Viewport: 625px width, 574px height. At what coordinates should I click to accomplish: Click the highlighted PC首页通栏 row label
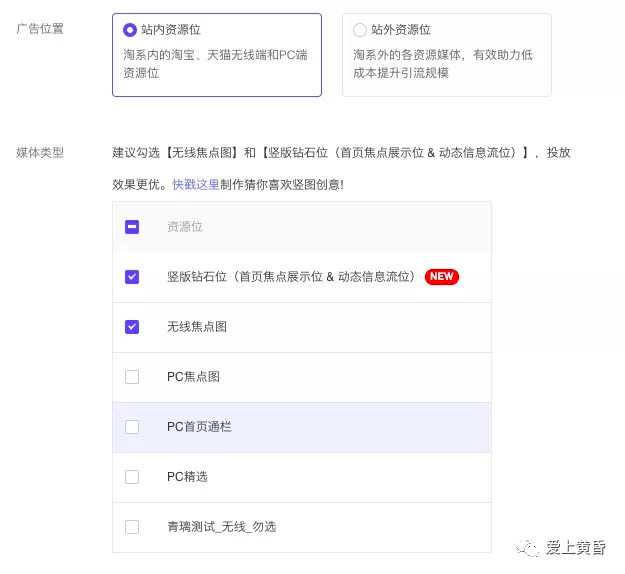[199, 427]
